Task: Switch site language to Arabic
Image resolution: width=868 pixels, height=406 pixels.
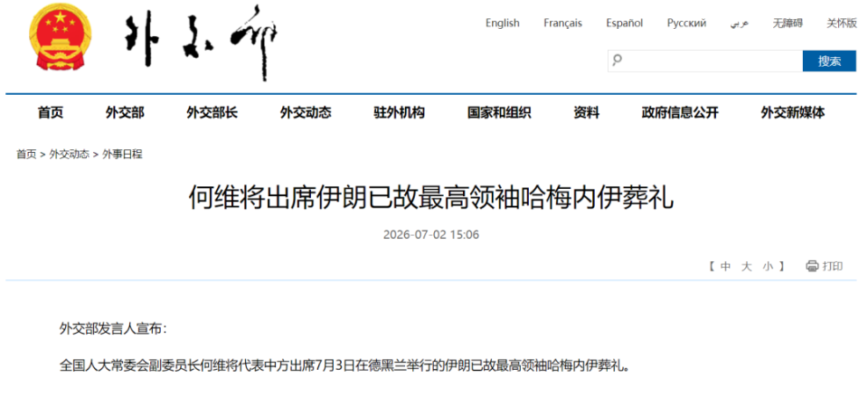Action: tap(740, 24)
